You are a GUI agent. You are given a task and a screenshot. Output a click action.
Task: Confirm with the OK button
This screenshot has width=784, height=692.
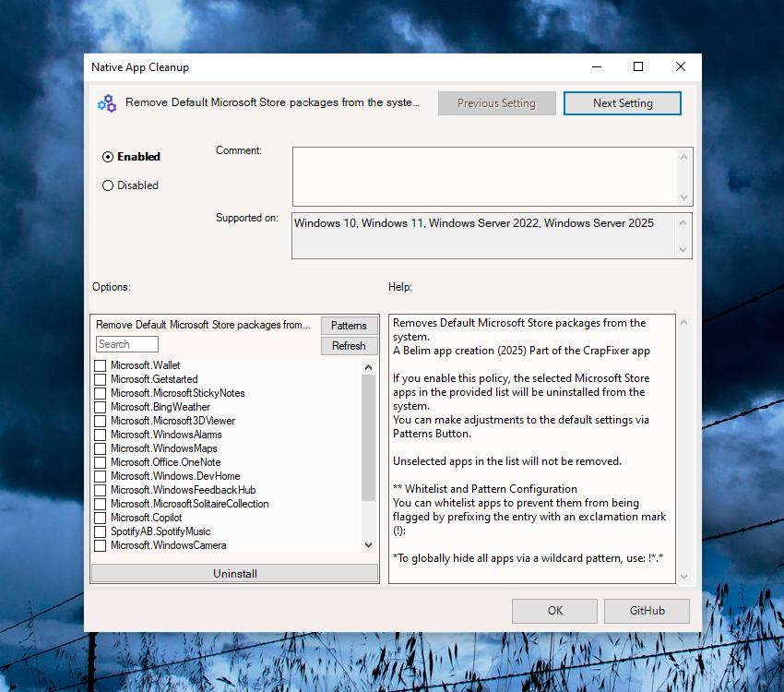pyautogui.click(x=554, y=611)
